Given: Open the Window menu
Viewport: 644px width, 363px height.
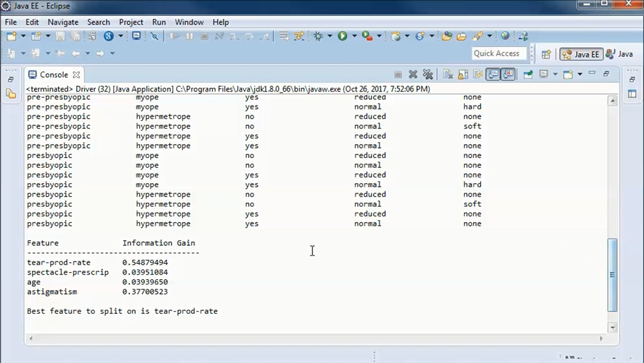Looking at the screenshot, I should pyautogui.click(x=189, y=22).
